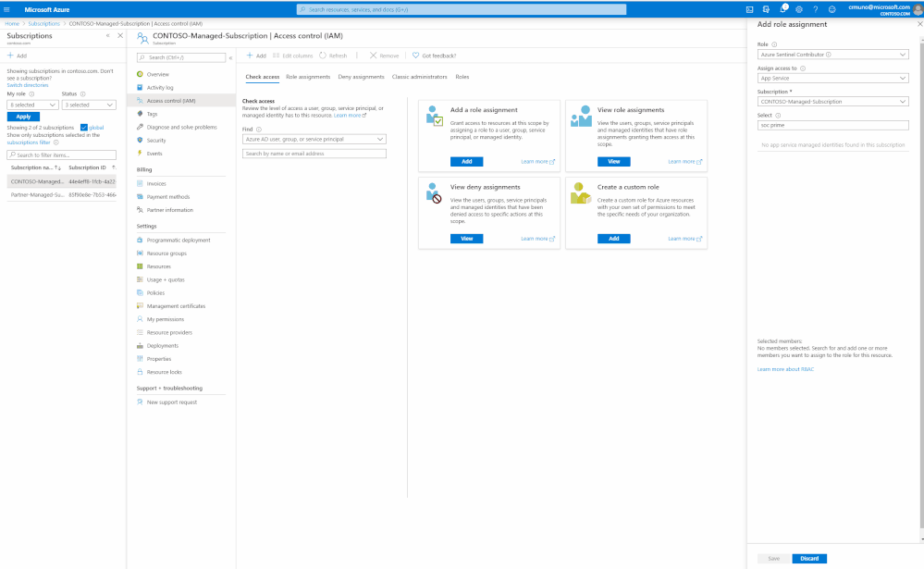Open Overview in the resource menu
924x569 pixels.
tap(158, 74)
